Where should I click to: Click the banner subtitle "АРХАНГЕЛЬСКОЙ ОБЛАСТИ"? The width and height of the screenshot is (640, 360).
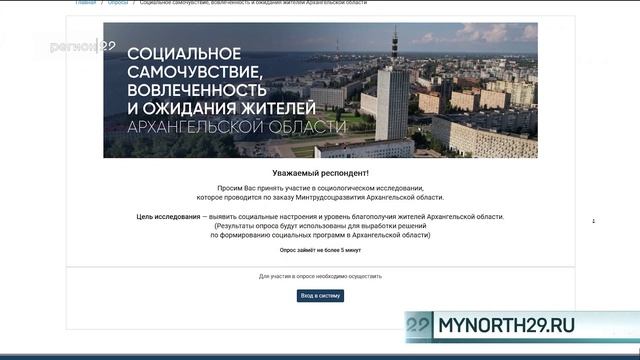tap(237, 127)
